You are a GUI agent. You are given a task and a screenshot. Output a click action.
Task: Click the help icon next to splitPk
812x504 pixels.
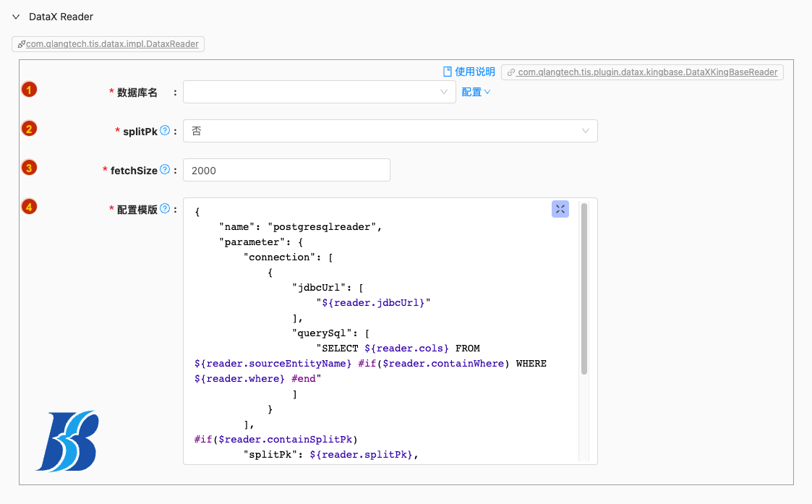coord(165,130)
